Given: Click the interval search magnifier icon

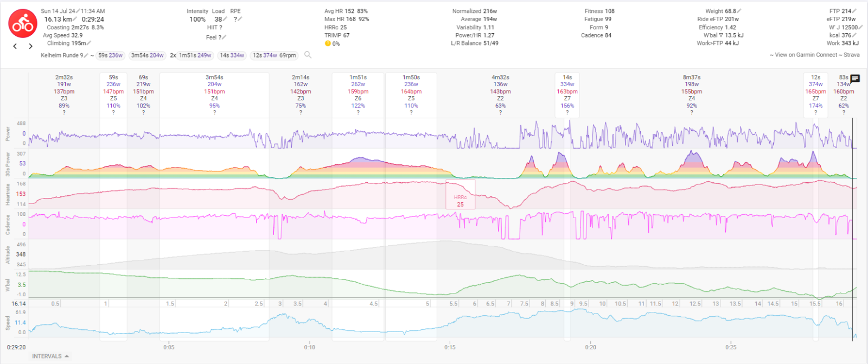Looking at the screenshot, I should pos(308,55).
